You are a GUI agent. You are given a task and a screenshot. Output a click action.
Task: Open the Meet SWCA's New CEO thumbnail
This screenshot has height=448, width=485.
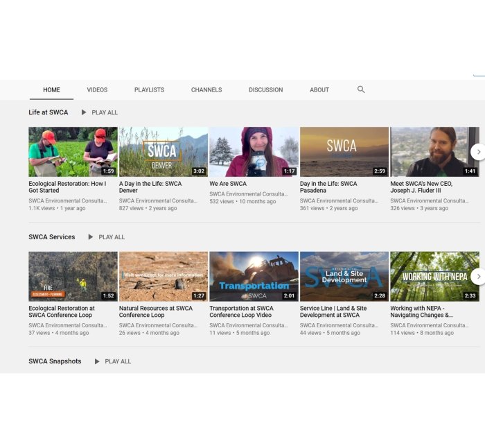click(434, 152)
